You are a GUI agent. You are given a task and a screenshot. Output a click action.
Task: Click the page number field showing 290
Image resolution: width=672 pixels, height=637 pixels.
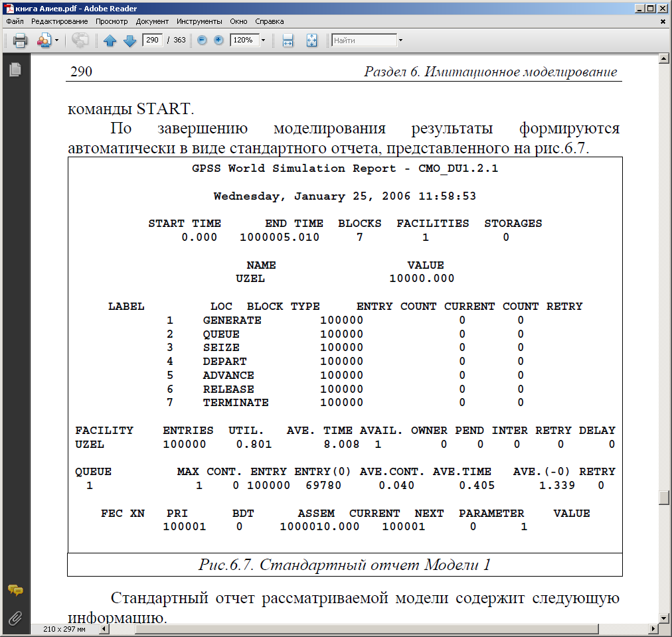coord(152,40)
